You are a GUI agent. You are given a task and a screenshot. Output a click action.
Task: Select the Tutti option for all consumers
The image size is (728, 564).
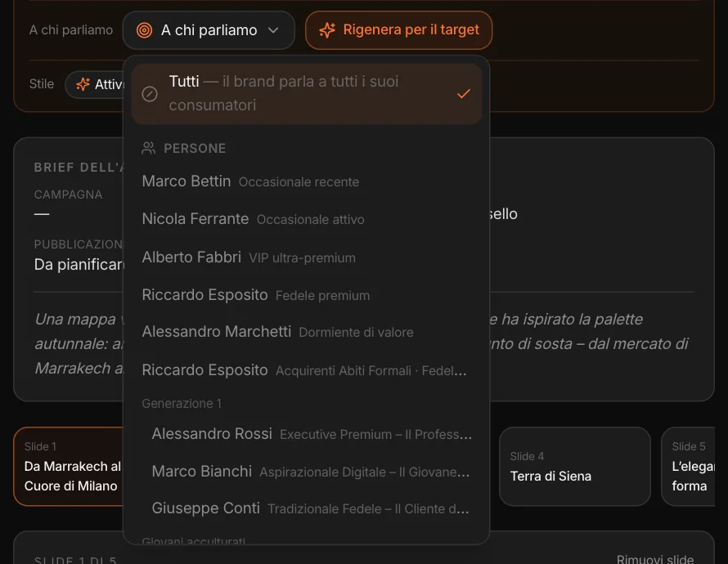[x=307, y=94]
